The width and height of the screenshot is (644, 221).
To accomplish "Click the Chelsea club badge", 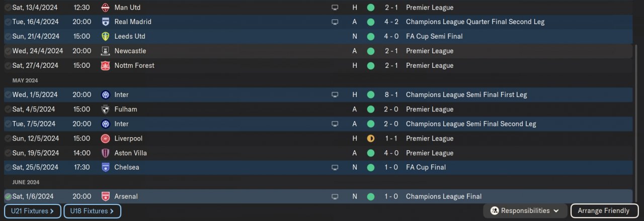I will pos(105,167).
